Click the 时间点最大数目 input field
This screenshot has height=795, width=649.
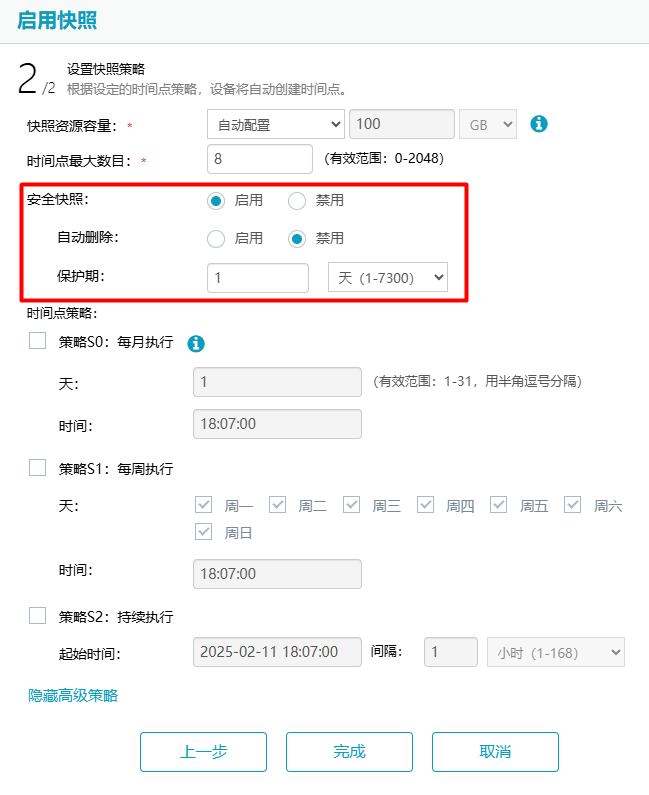(260, 159)
